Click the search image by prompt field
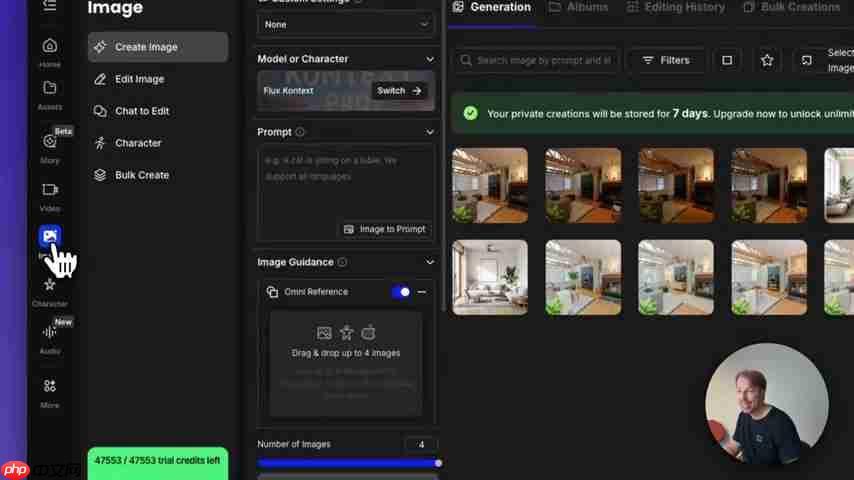854x480 pixels. pyautogui.click(x=537, y=60)
